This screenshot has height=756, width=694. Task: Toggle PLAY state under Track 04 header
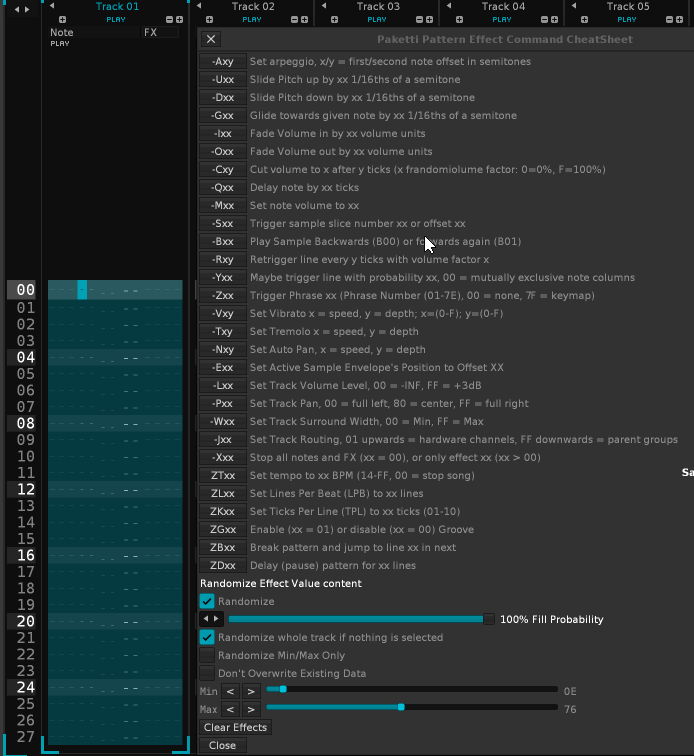coord(502,20)
